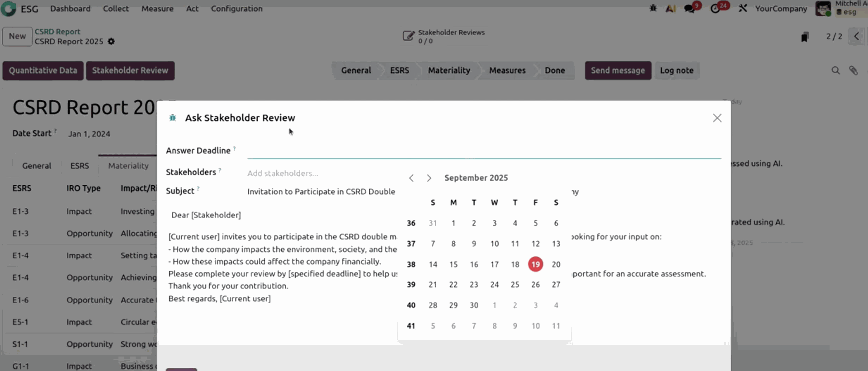Go to next month in calendar

429,178
